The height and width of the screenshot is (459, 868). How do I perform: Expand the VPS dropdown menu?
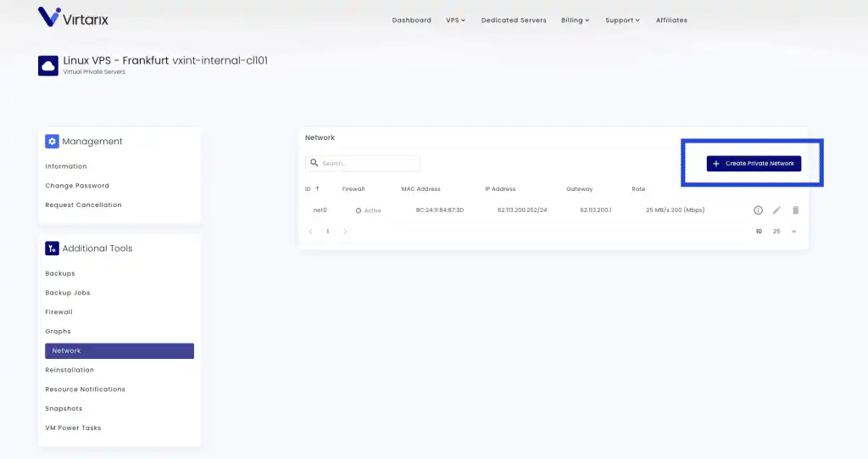click(456, 20)
